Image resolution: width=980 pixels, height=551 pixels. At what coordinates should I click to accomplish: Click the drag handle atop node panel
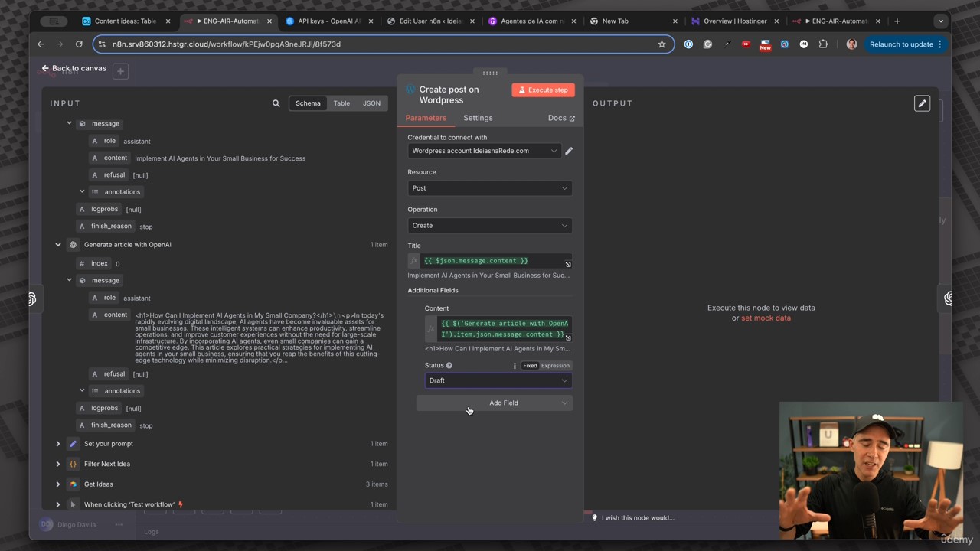[x=490, y=73]
